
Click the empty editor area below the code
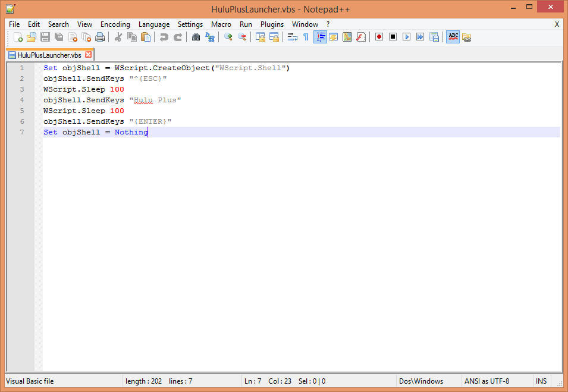[x=302, y=253]
